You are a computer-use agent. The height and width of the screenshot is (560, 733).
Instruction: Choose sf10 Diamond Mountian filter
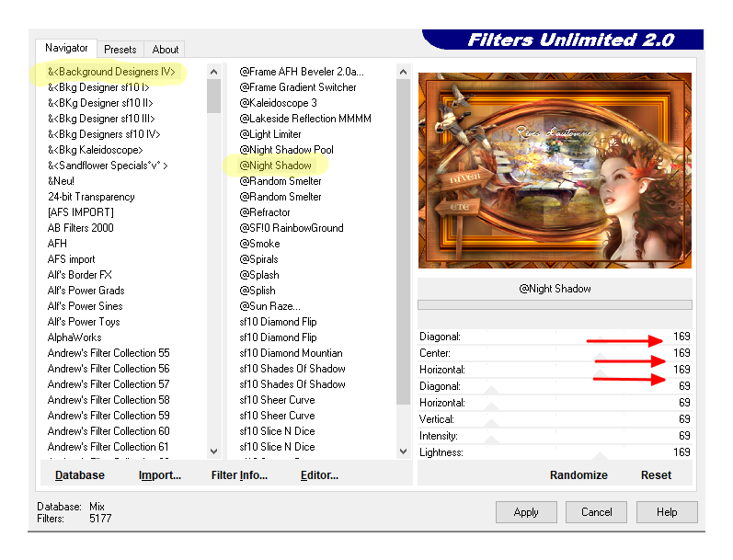[x=292, y=353]
